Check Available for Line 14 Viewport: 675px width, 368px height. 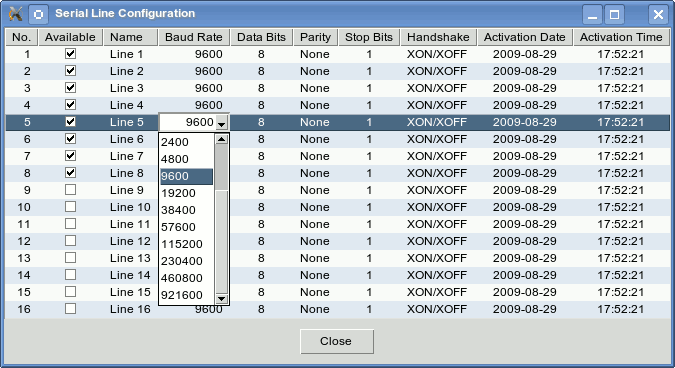tap(70, 275)
